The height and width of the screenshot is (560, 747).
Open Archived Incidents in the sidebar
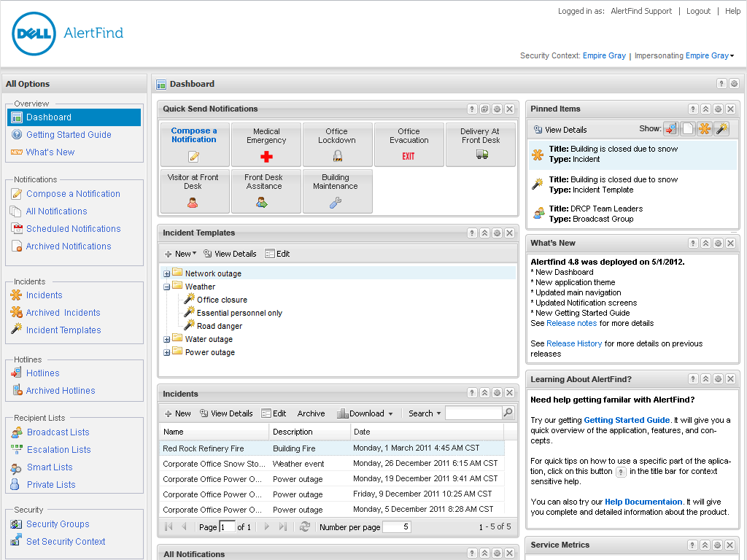63,312
